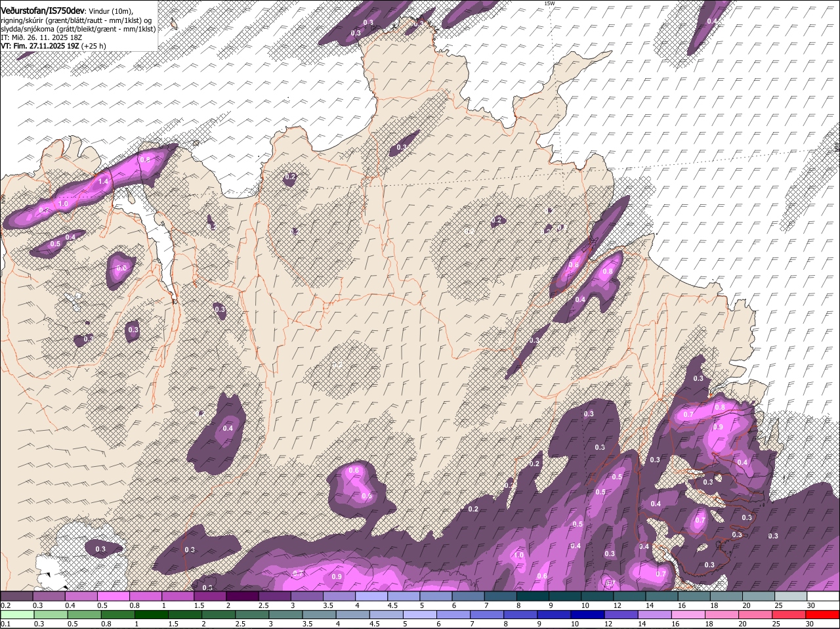The width and height of the screenshot is (840, 629).
Task: Pick the white swatch after 30 in purple legend
Action: coord(823,596)
